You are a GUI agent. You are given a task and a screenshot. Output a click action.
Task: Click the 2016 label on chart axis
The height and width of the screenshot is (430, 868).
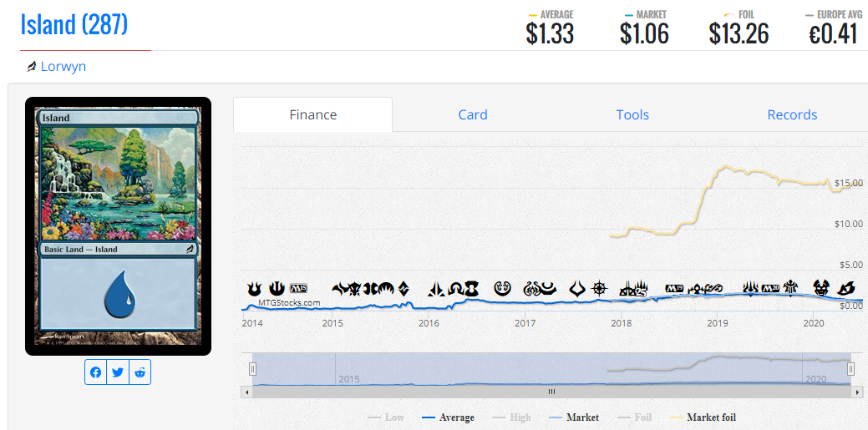point(429,322)
